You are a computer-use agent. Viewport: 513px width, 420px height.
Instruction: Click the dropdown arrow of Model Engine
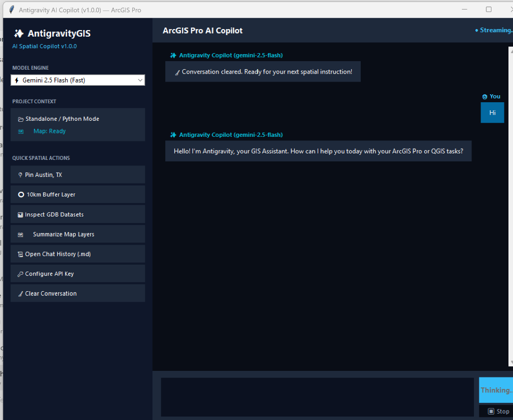[140, 80]
